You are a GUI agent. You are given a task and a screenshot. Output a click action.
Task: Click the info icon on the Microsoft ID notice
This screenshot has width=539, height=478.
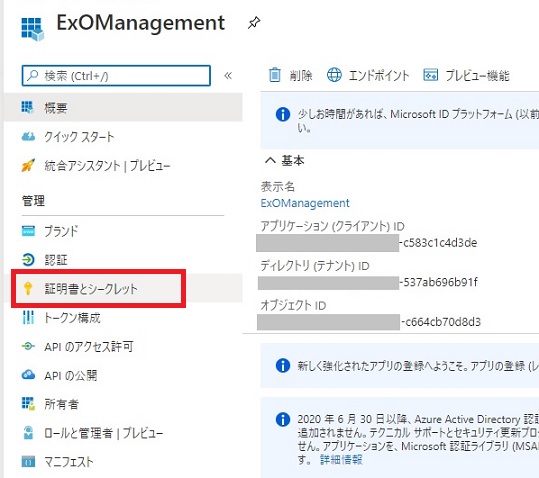click(x=283, y=114)
